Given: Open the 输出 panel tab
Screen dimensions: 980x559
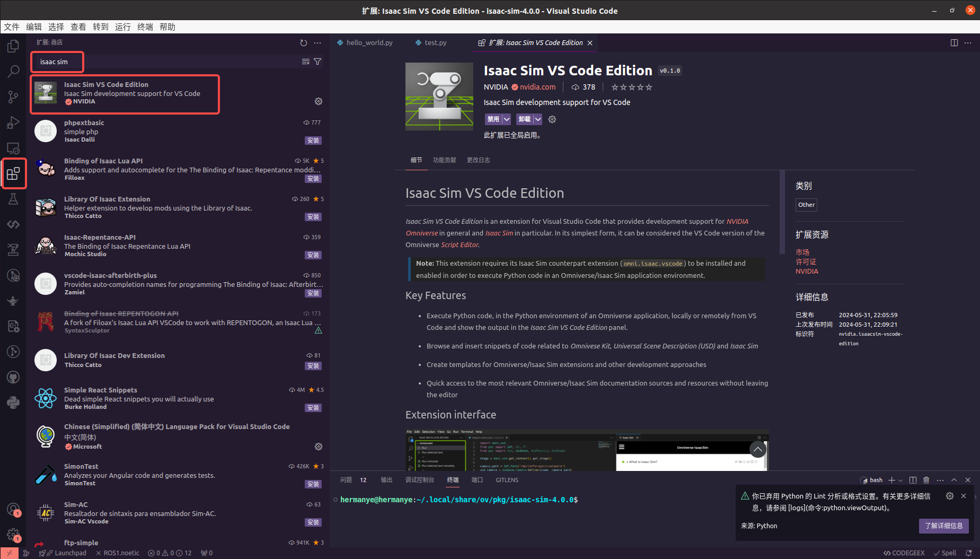Looking at the screenshot, I should [x=386, y=480].
